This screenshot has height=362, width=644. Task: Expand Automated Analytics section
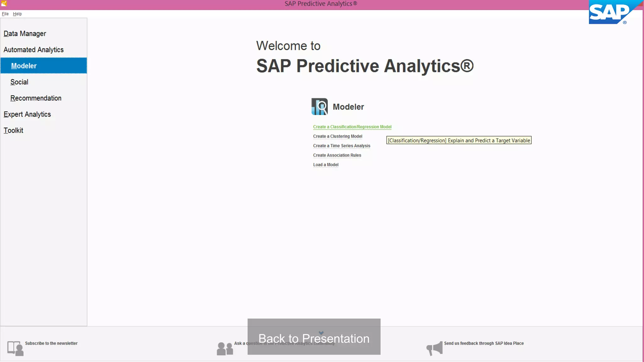click(x=34, y=50)
